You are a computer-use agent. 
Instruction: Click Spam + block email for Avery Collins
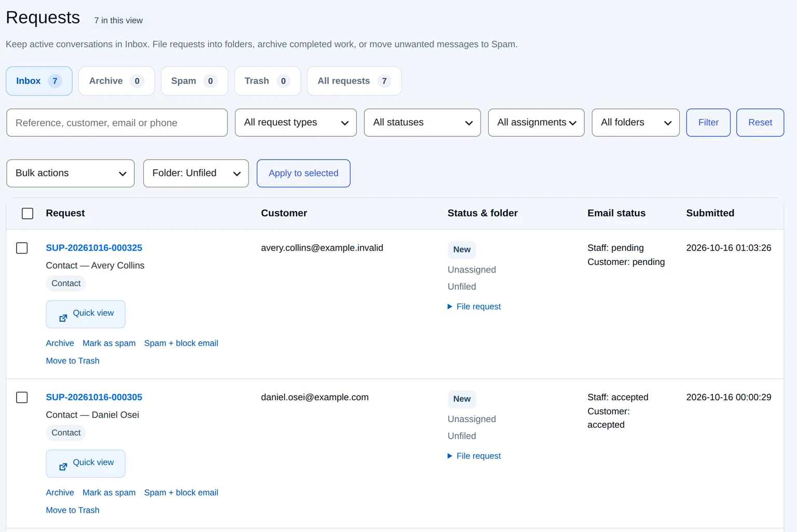(x=181, y=343)
